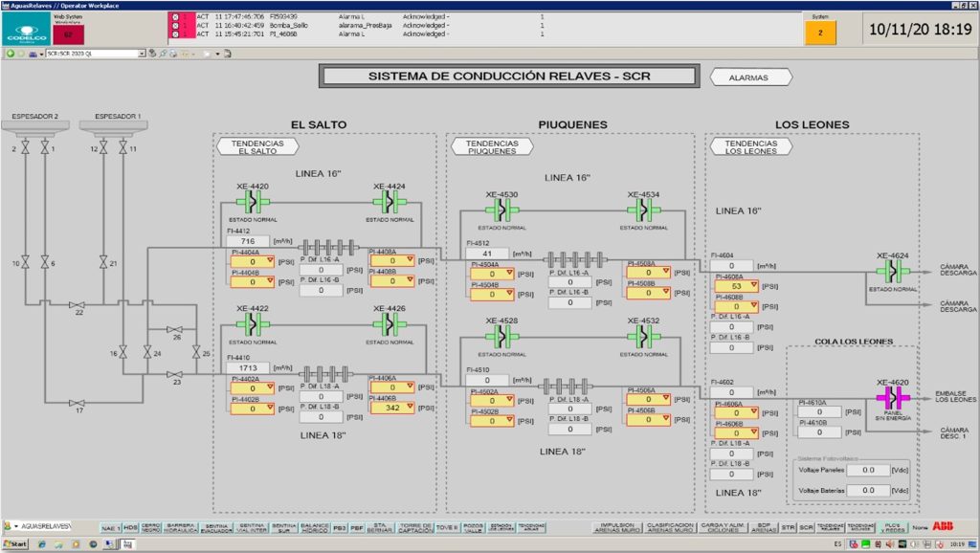Open the AQUASRELAVES dropdown at bottom left

[16, 526]
